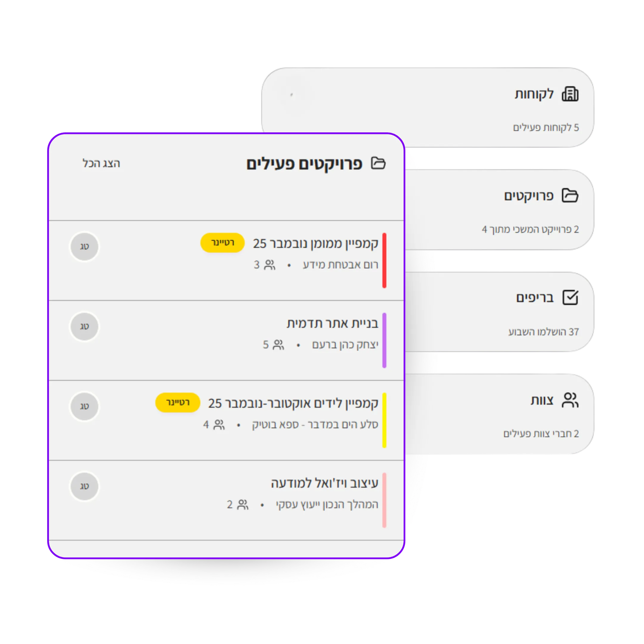Open the קמפיין ממומן נובמבר 25 project
644x644 pixels.
[315, 244]
